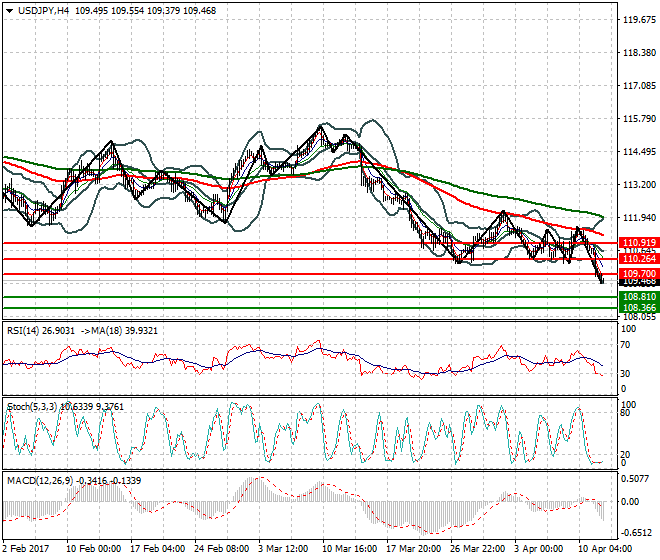Image resolution: width=660 pixels, height=560 pixels.
Task: Select the green 108.810 price level tag
Action: point(638,297)
